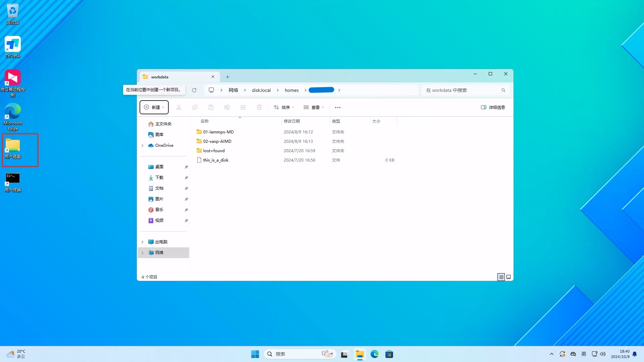This screenshot has width=644, height=362.
Task: Click the see more three-dots icon
Action: (337, 108)
